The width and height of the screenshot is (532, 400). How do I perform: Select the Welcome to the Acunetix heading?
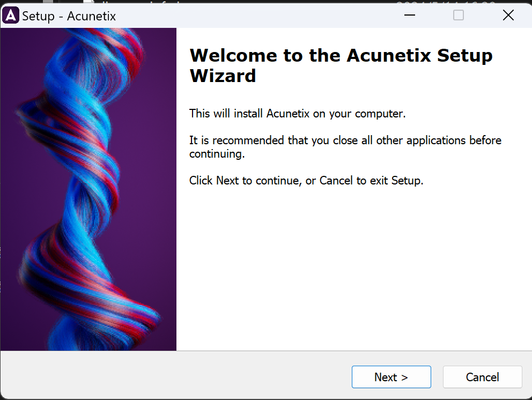click(341, 65)
